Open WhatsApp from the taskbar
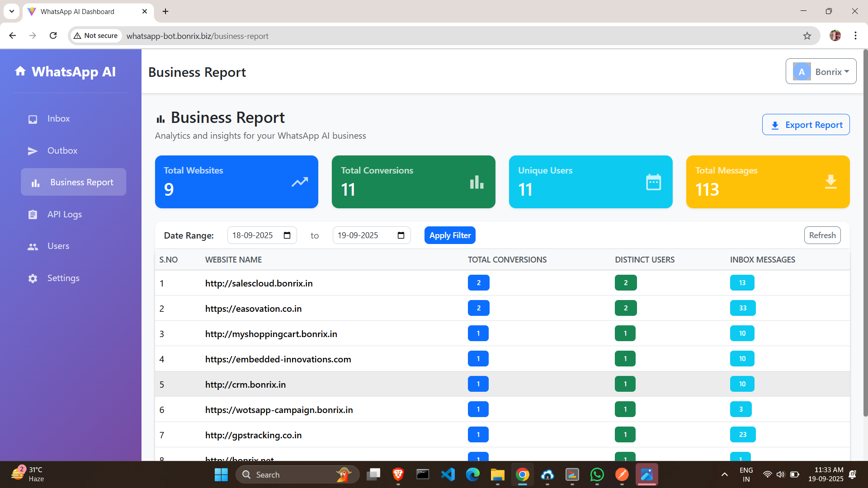 597,474
